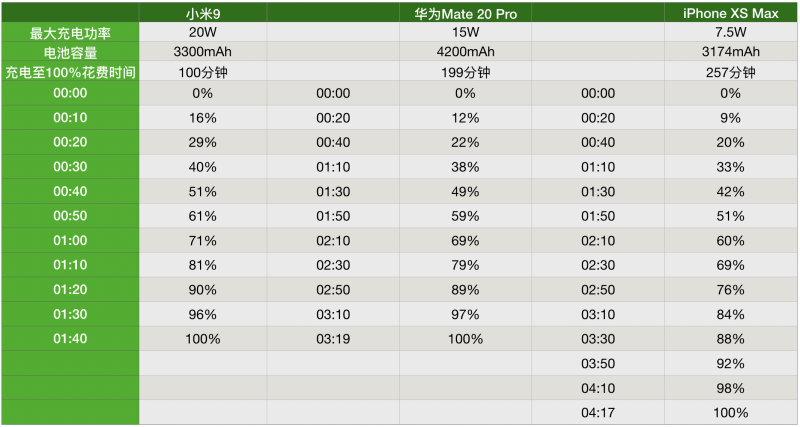Click the 小米9 column header
The image size is (800, 427).
[202, 12]
